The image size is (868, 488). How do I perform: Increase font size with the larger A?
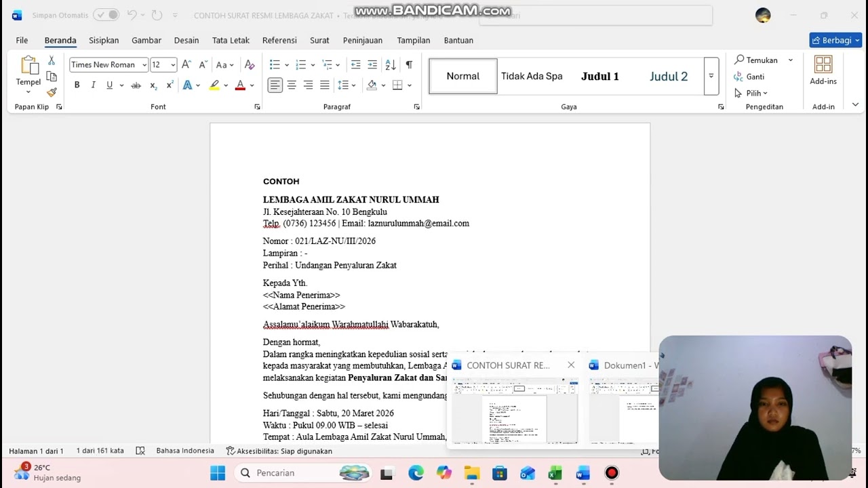pyautogui.click(x=186, y=65)
